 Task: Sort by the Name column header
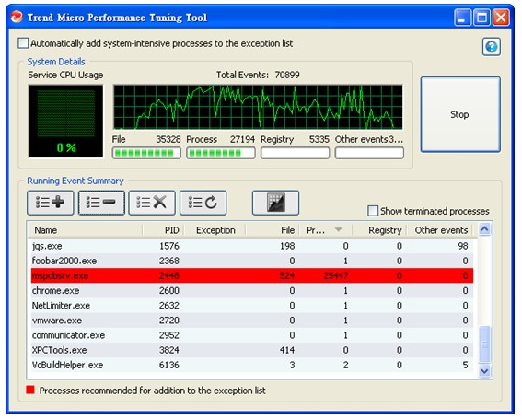coord(46,230)
